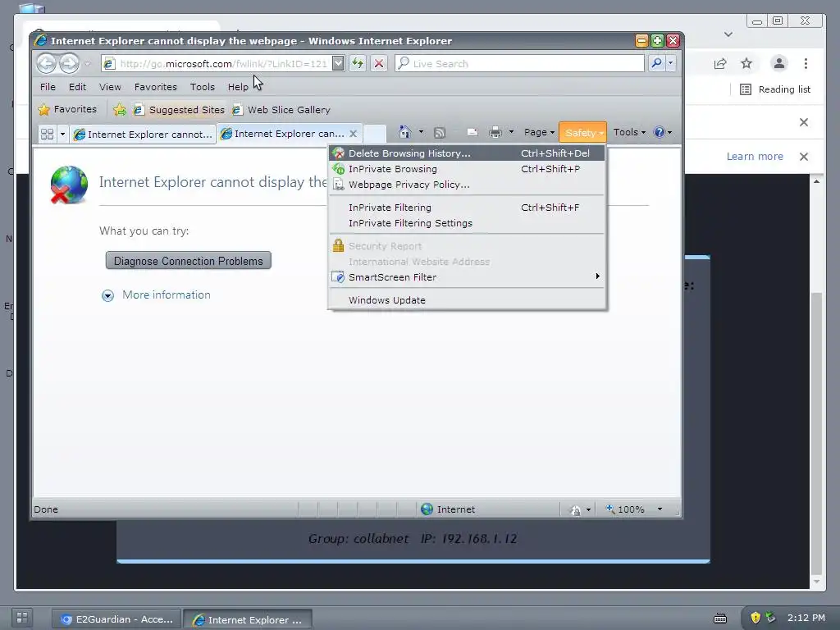Screen dimensions: 840x630
Task: Dismiss the Chrome Learn more infobar
Action: tap(804, 157)
